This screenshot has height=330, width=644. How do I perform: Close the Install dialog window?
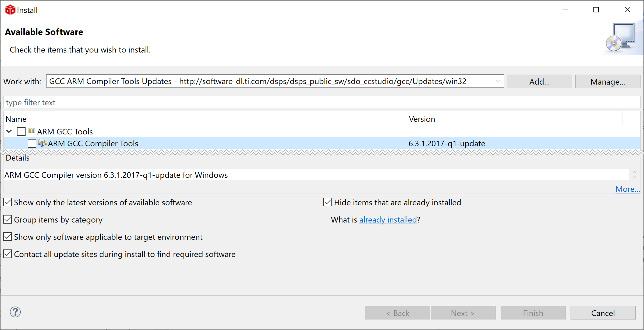coord(628,10)
